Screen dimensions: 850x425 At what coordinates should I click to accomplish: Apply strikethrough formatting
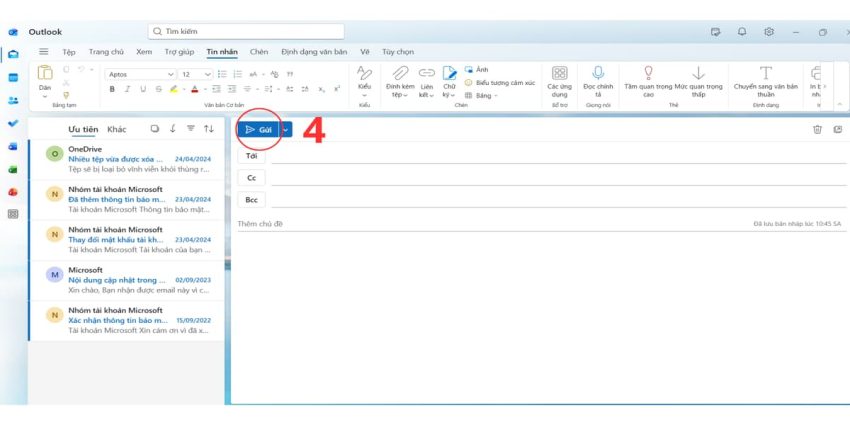[158, 89]
